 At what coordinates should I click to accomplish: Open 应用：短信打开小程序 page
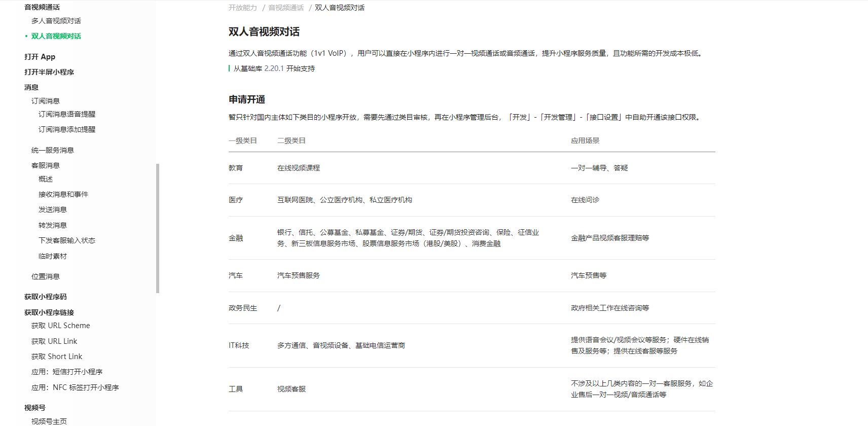tap(67, 372)
